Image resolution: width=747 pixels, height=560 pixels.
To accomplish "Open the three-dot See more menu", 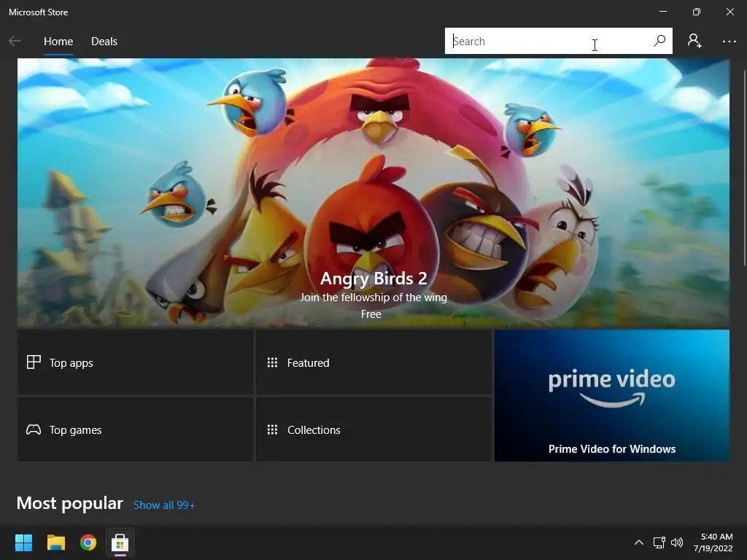I will tap(729, 42).
